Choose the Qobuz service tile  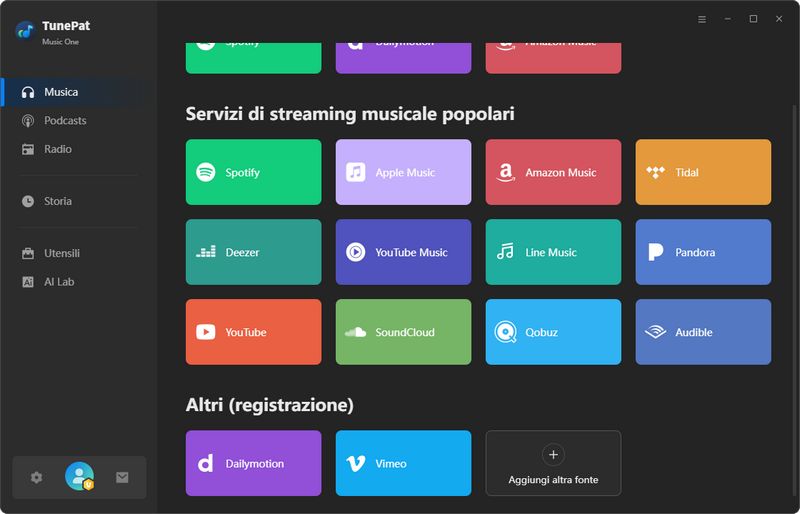(x=554, y=332)
